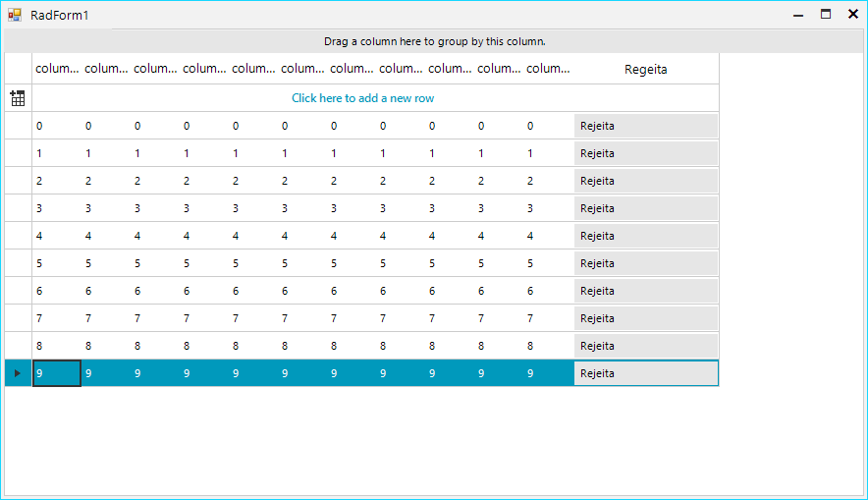
Task: Click here to add a new row
Action: point(362,98)
